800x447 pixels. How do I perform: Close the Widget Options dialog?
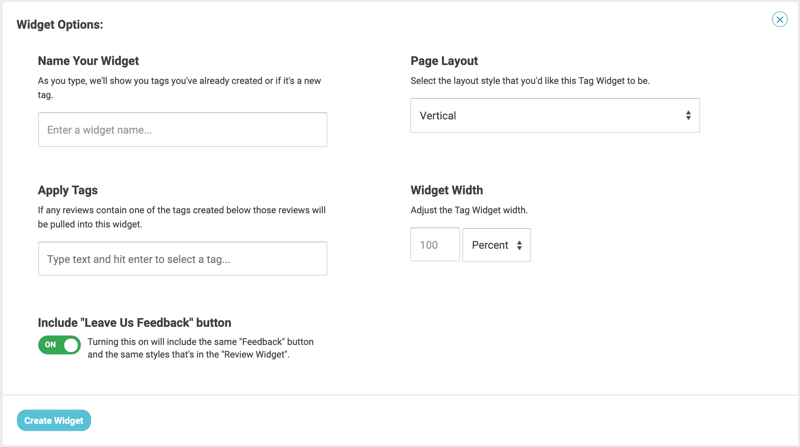[779, 19]
